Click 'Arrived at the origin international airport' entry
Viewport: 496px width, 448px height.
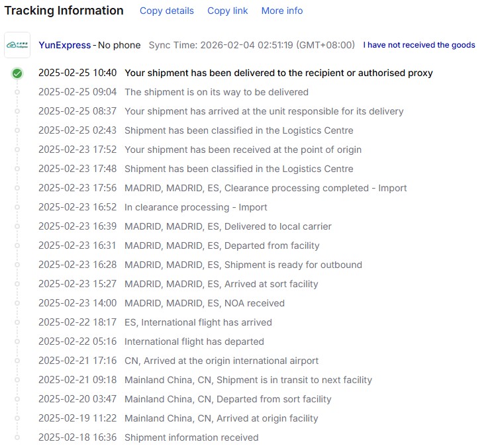click(x=221, y=361)
